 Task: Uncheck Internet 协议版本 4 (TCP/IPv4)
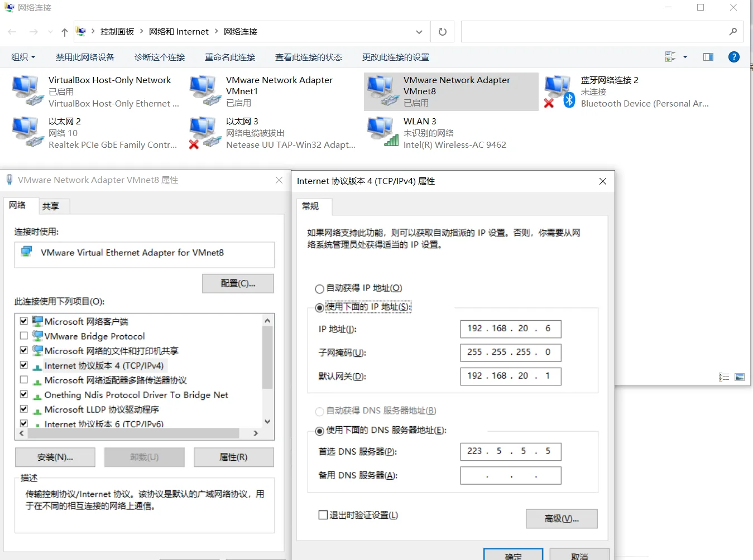pyautogui.click(x=23, y=365)
